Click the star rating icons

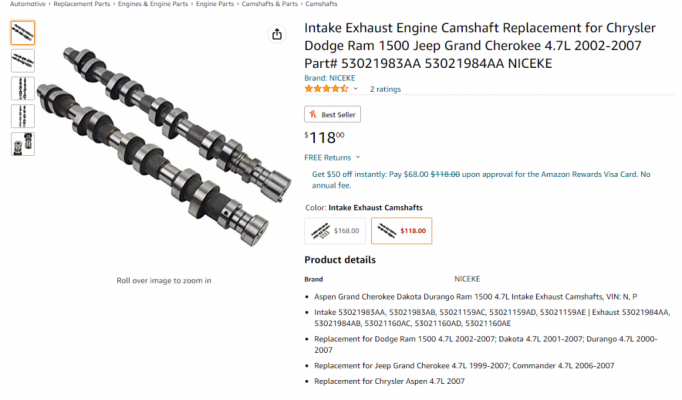[x=327, y=89]
